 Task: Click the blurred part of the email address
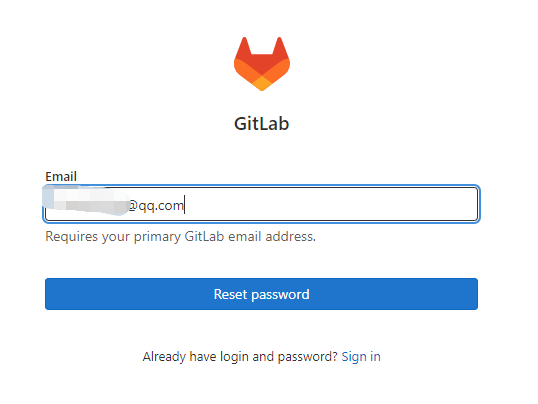(86, 200)
